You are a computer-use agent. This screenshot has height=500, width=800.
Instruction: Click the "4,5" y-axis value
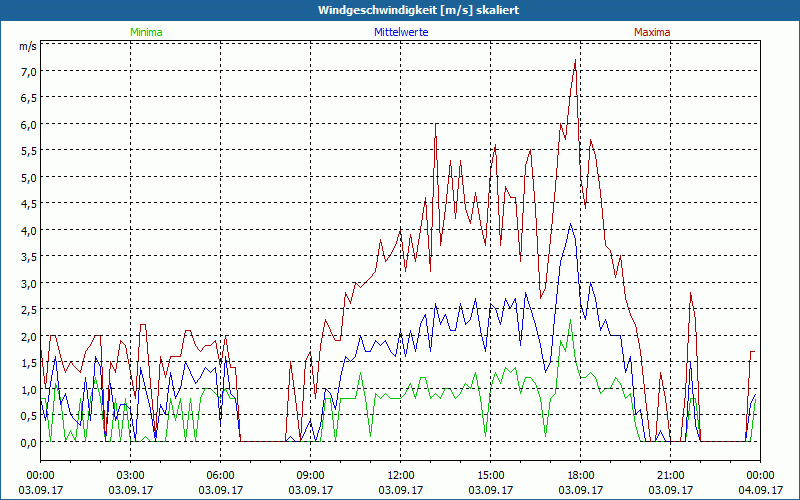[x=28, y=204]
